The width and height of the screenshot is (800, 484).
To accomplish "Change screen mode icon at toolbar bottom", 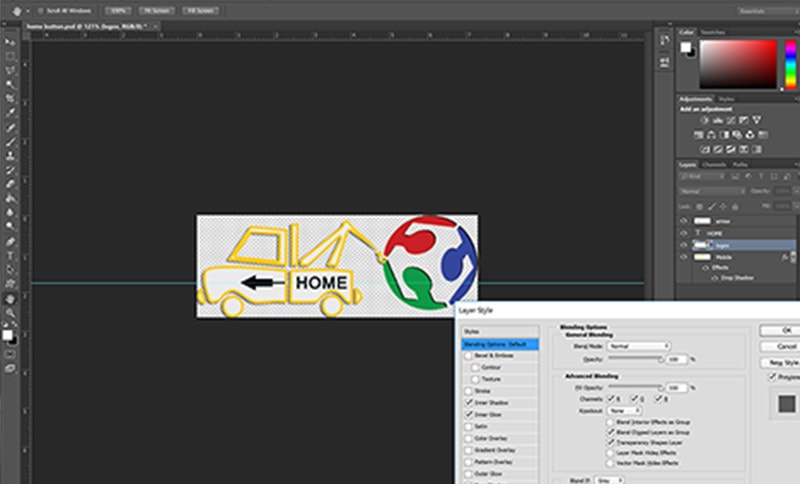I will 10,368.
